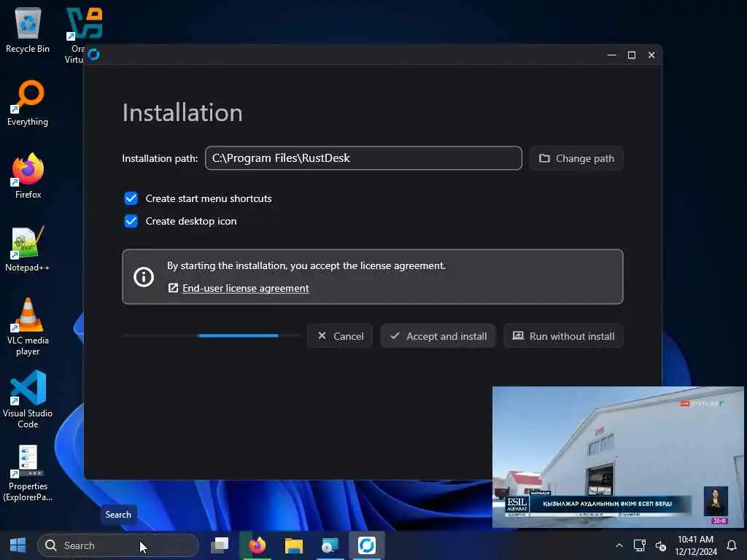Open the Windows Start menu
Image resolution: width=747 pixels, height=560 pixels.
(x=18, y=545)
